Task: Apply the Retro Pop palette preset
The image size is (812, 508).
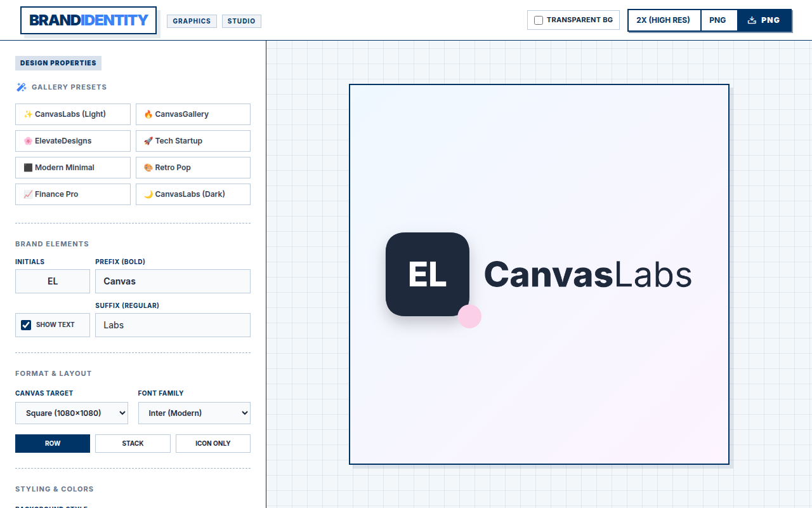Action: point(193,168)
